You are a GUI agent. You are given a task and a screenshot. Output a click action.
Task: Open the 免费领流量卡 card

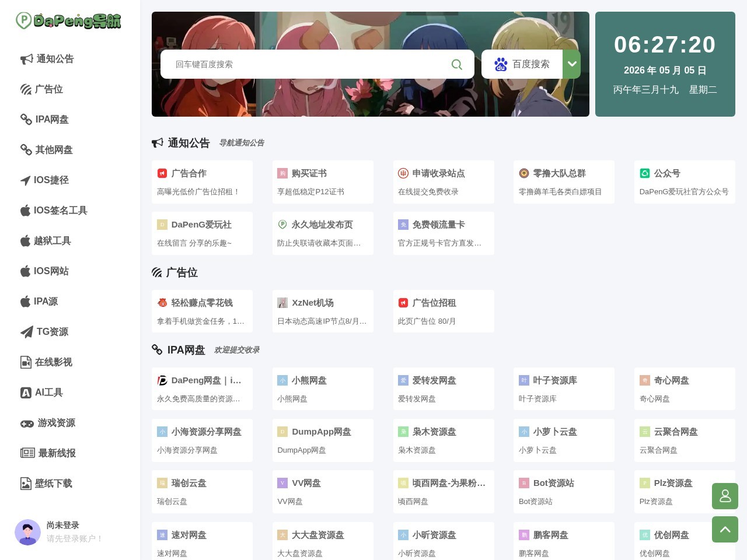(x=444, y=233)
